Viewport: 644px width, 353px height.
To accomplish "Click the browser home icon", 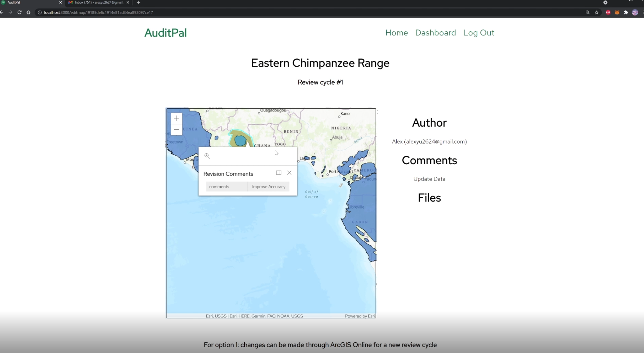I will [x=28, y=12].
